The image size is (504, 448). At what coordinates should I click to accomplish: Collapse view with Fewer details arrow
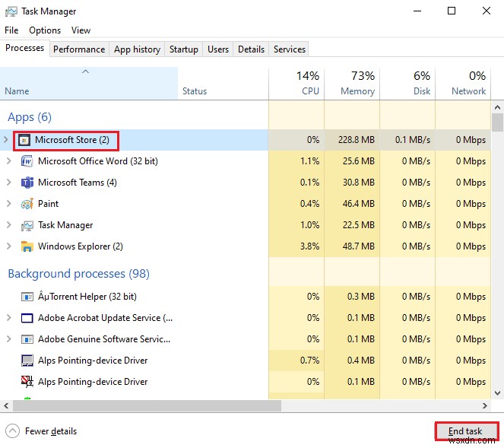[12, 431]
